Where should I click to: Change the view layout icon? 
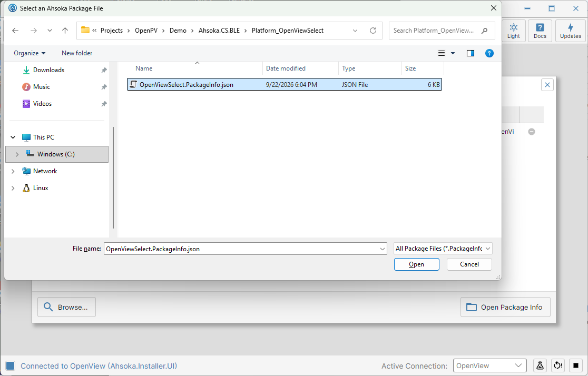point(442,53)
